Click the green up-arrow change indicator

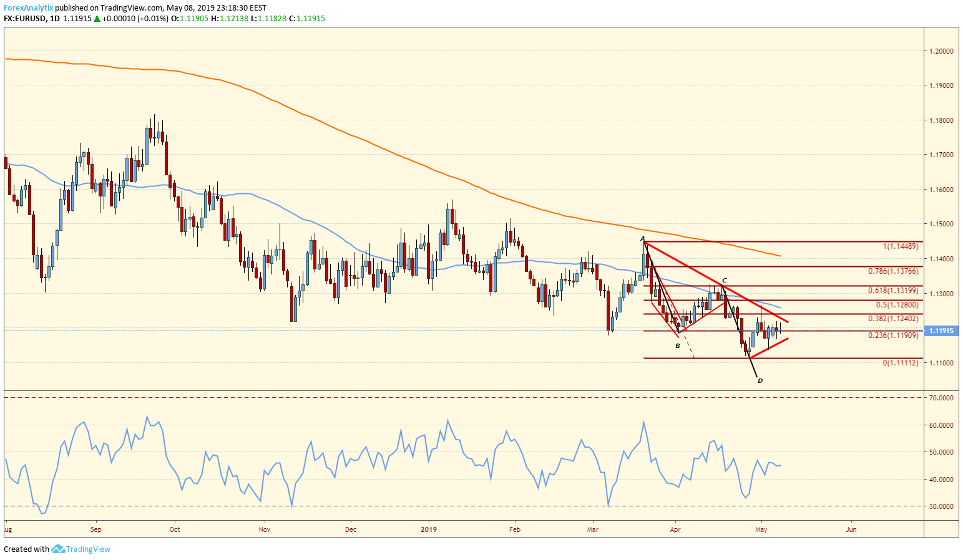click(x=97, y=19)
